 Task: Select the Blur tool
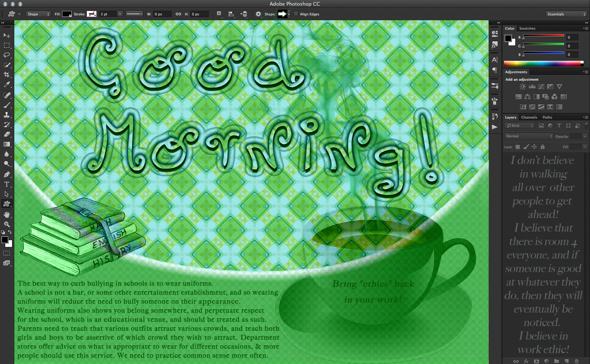[7, 154]
